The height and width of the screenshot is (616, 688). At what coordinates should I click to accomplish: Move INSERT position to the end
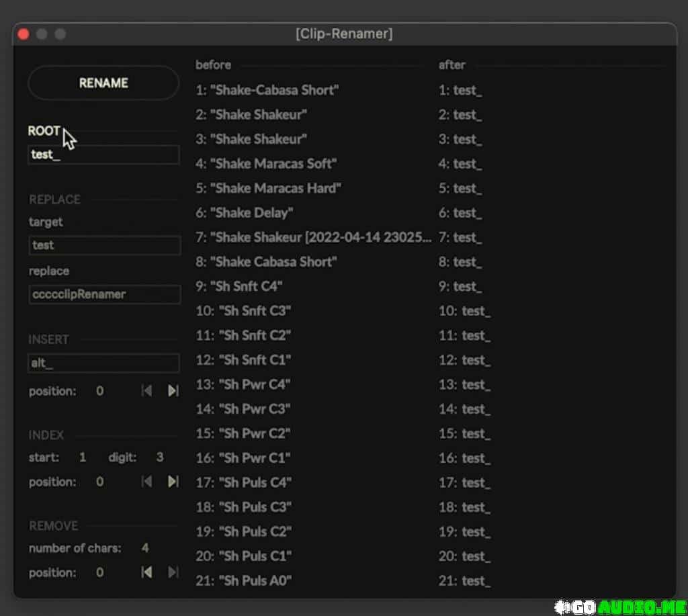(x=173, y=391)
